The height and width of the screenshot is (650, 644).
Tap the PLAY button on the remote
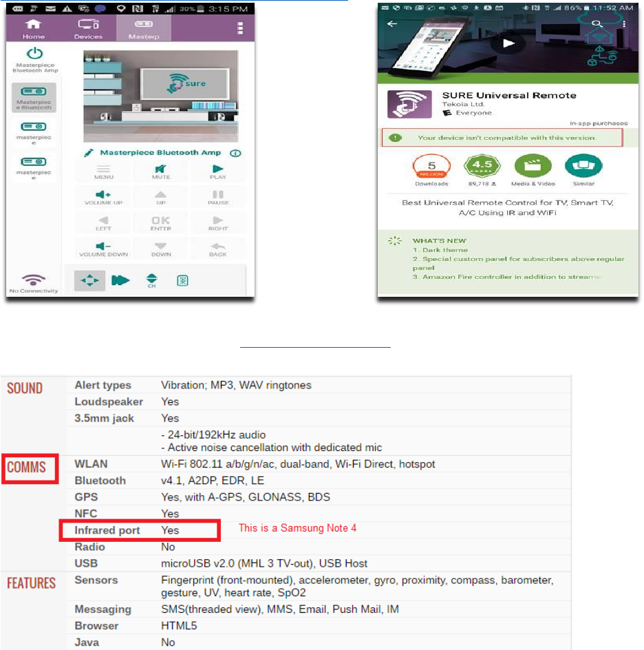(x=218, y=171)
